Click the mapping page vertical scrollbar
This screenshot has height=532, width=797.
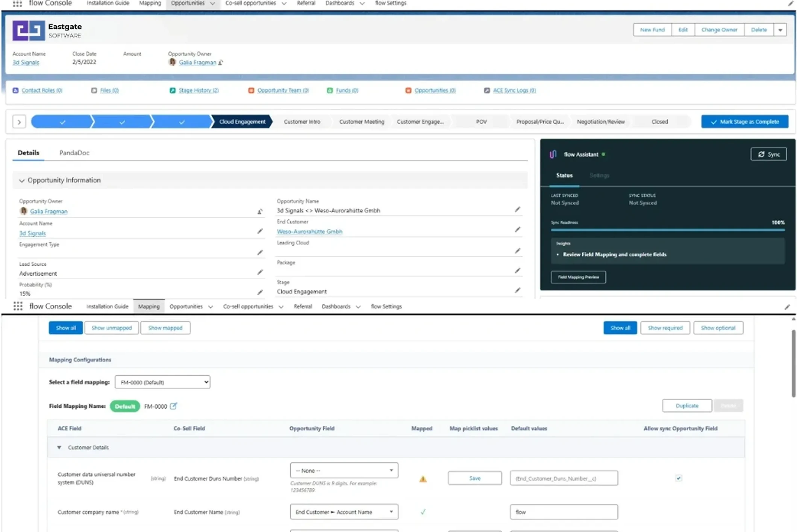pos(793,363)
